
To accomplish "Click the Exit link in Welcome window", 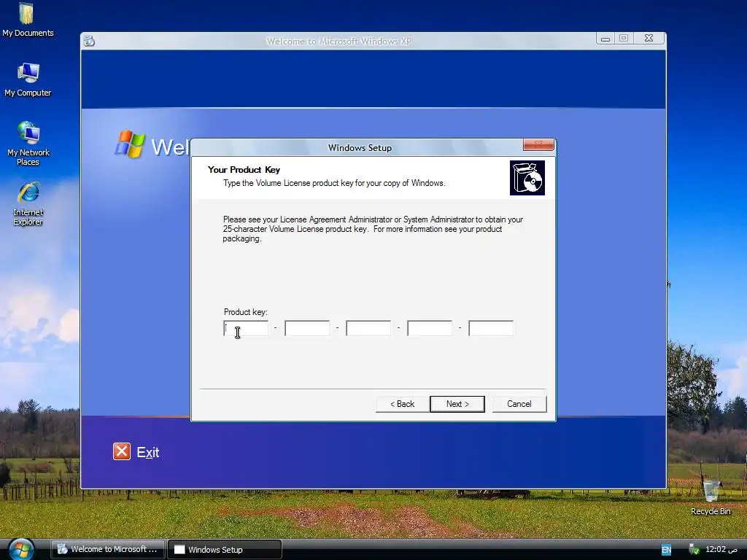I will pyautogui.click(x=147, y=452).
